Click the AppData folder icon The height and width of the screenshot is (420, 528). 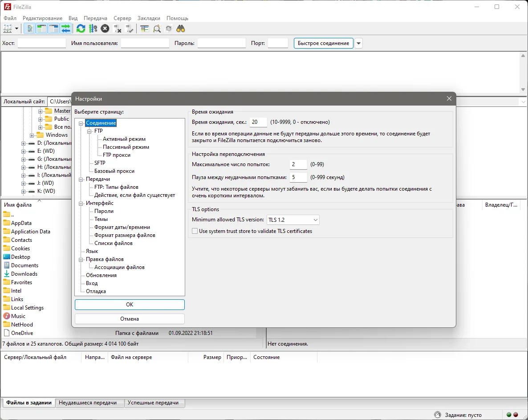[x=6, y=223]
